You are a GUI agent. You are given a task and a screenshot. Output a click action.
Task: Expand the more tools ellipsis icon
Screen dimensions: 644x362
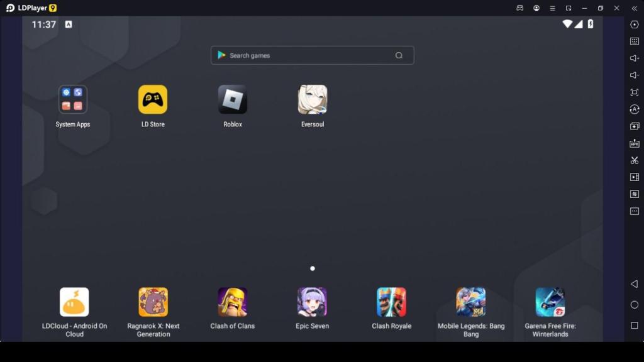[634, 211]
